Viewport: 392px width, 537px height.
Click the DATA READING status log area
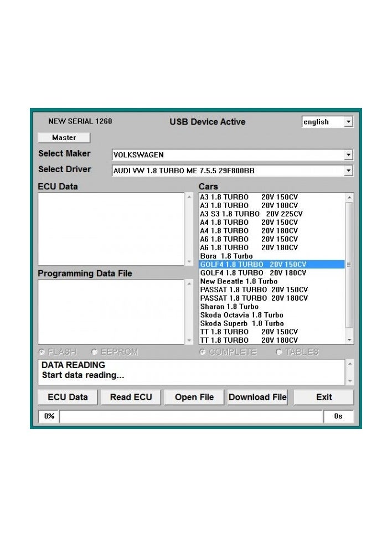click(191, 372)
